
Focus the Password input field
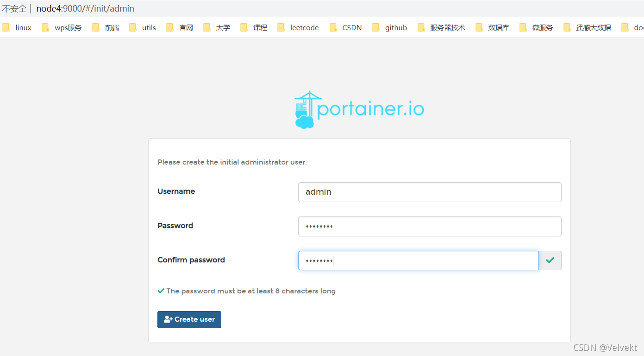pyautogui.click(x=430, y=226)
